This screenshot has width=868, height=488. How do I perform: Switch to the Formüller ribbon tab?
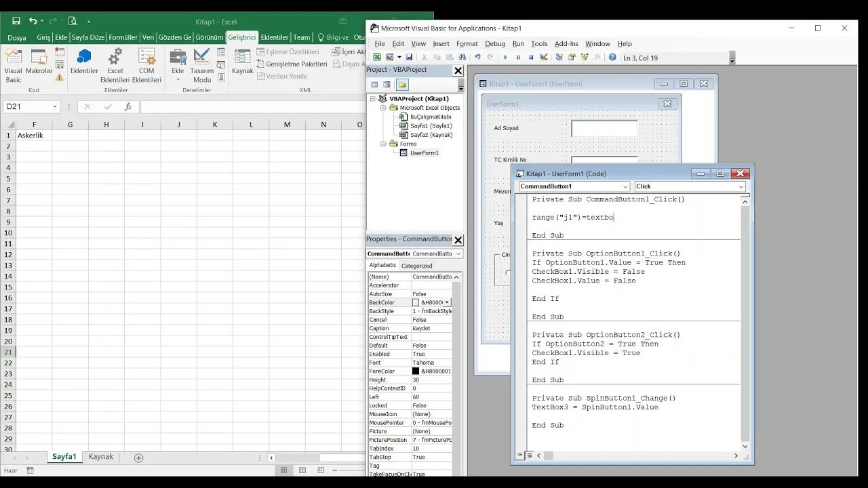point(123,37)
